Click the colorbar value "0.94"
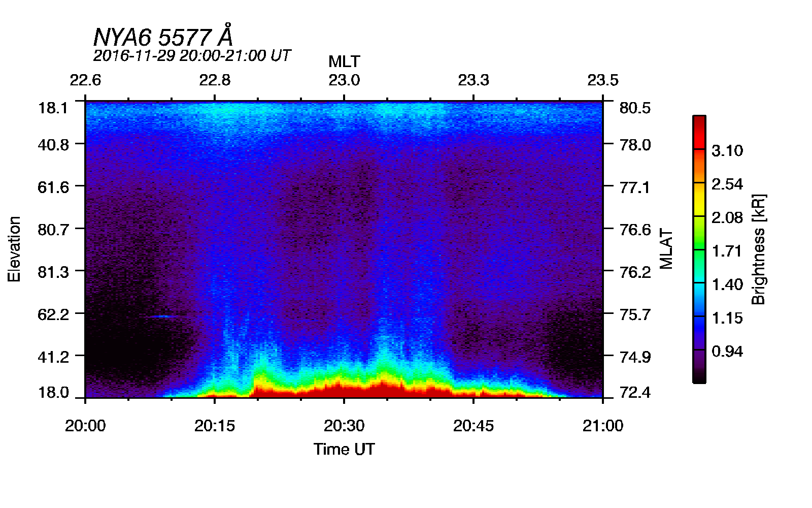This screenshot has width=812, height=508. [727, 352]
